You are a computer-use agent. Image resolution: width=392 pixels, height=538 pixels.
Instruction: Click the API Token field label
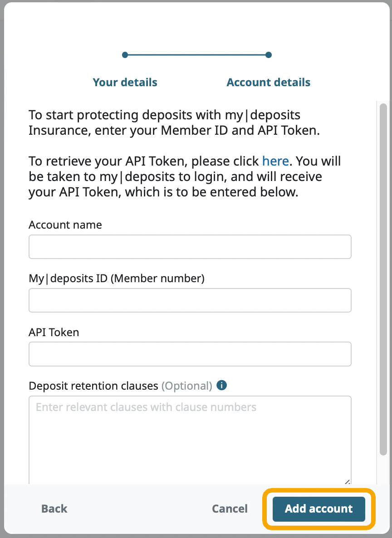54,333
